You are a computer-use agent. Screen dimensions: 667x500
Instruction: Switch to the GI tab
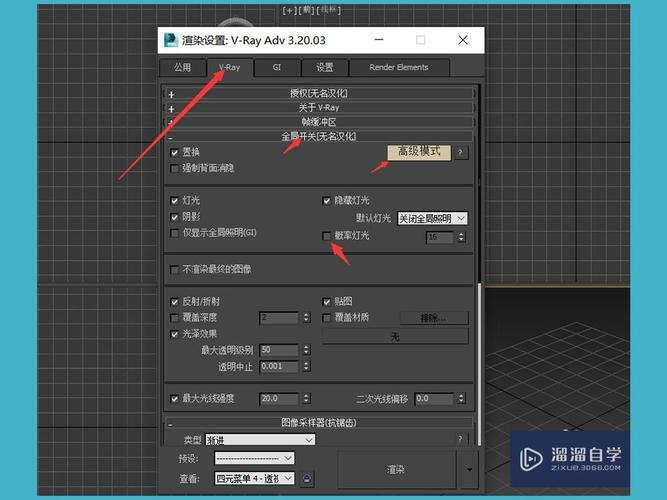point(277,67)
